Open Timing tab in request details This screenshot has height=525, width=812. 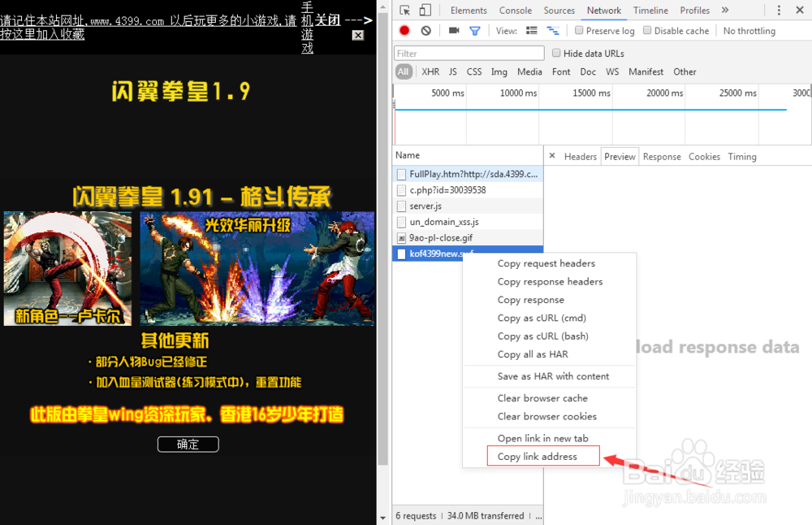[x=742, y=157]
